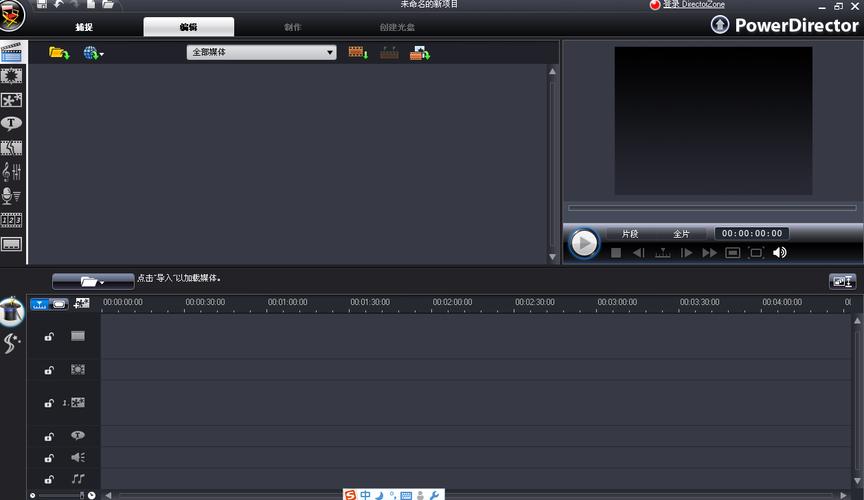The image size is (864, 500).
Task: Click the timeline ruler at 00:01:00:00
Action: click(x=288, y=303)
